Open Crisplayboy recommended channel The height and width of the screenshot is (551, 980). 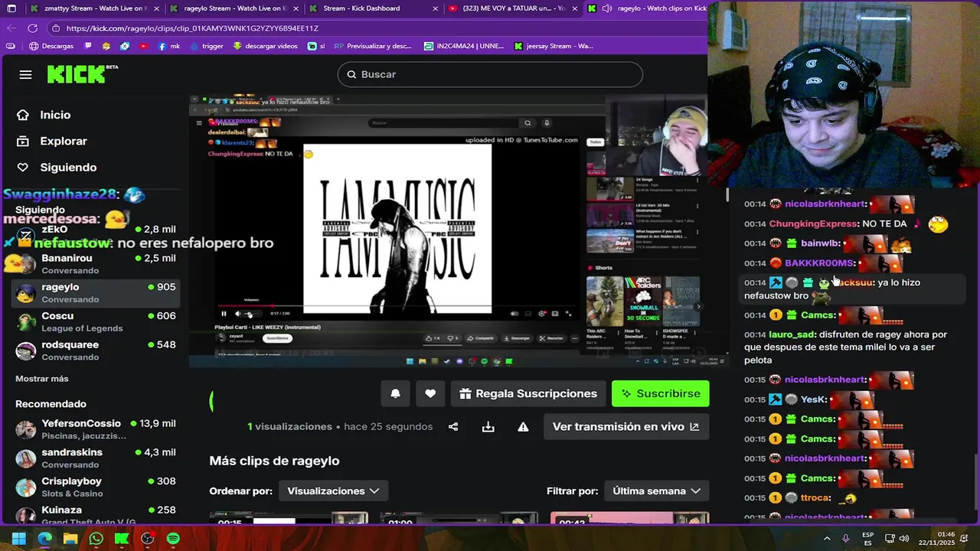pos(96,487)
